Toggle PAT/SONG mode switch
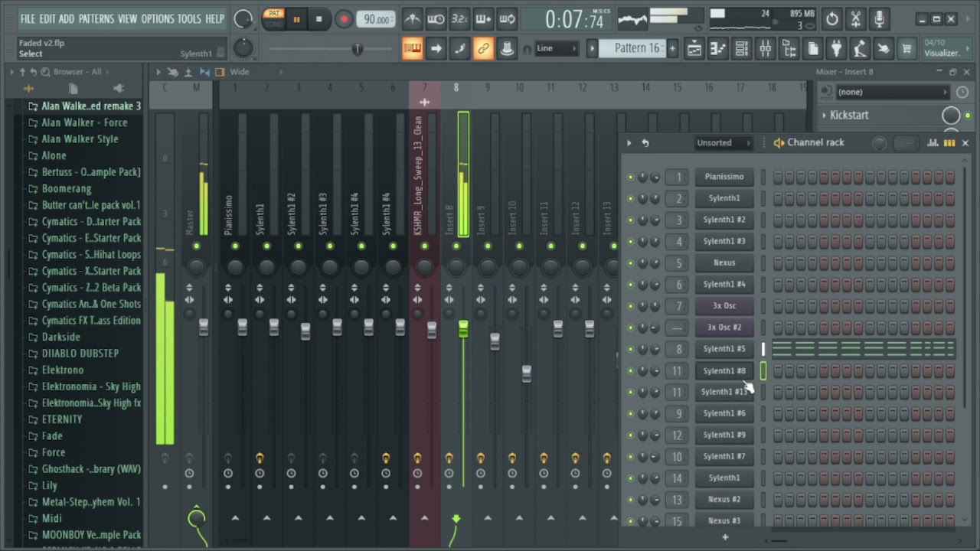The image size is (980, 551). tap(273, 18)
